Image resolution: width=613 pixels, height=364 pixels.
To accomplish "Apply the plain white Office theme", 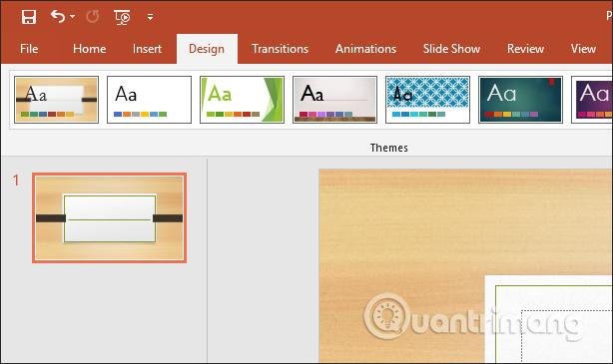I will (x=150, y=100).
